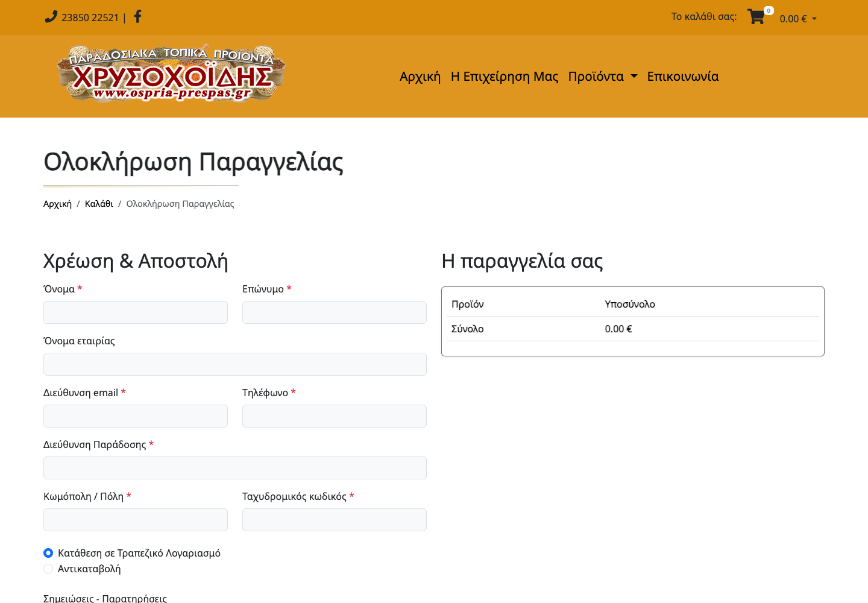Focus the Όνομα εταιρίας input field
This screenshot has height=603, width=868.
click(235, 364)
